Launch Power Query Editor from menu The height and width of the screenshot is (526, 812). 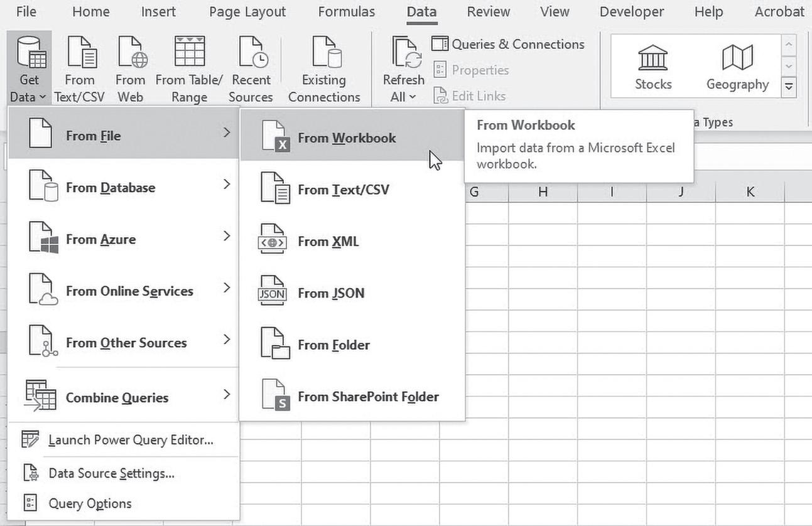(x=124, y=440)
